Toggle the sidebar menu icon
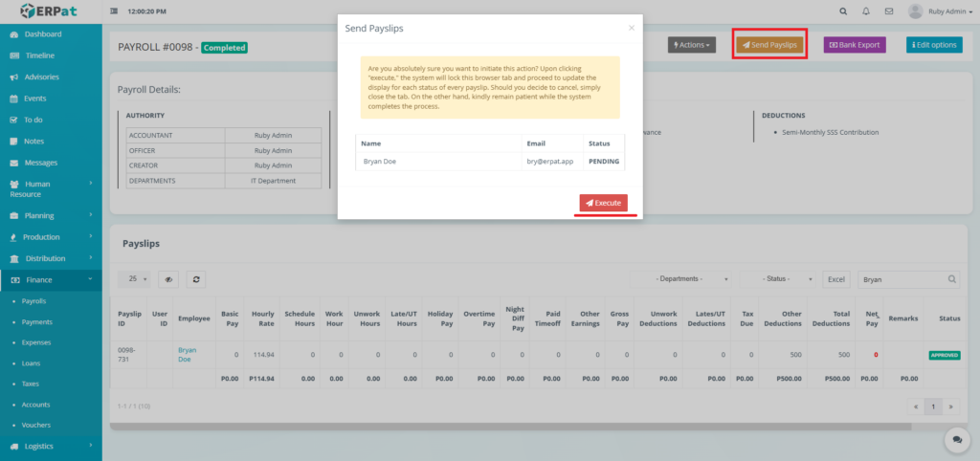Viewport: 980px width, 461px height. point(114,11)
